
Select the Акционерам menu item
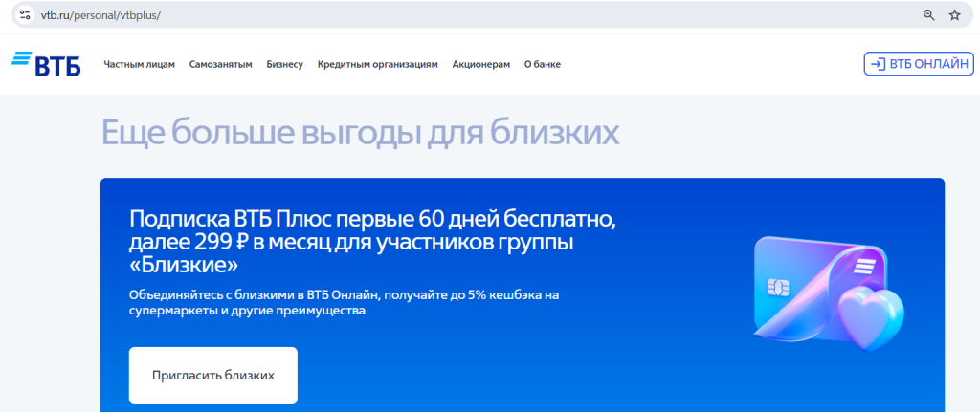pos(481,64)
